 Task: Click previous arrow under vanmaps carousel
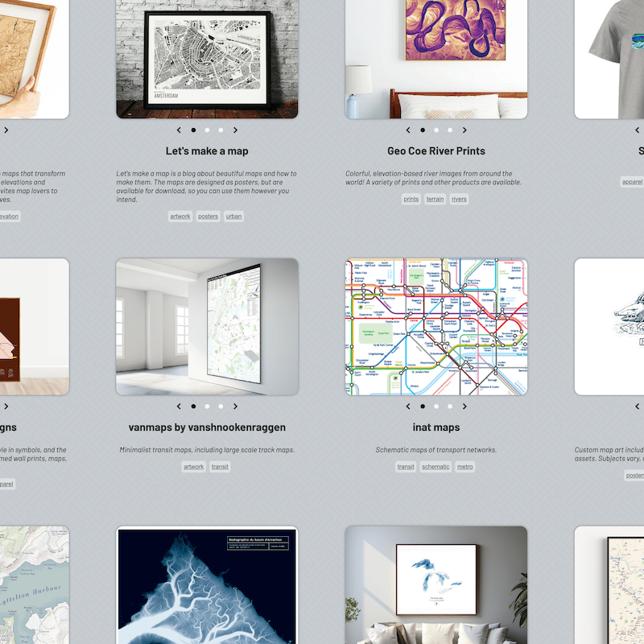click(179, 407)
